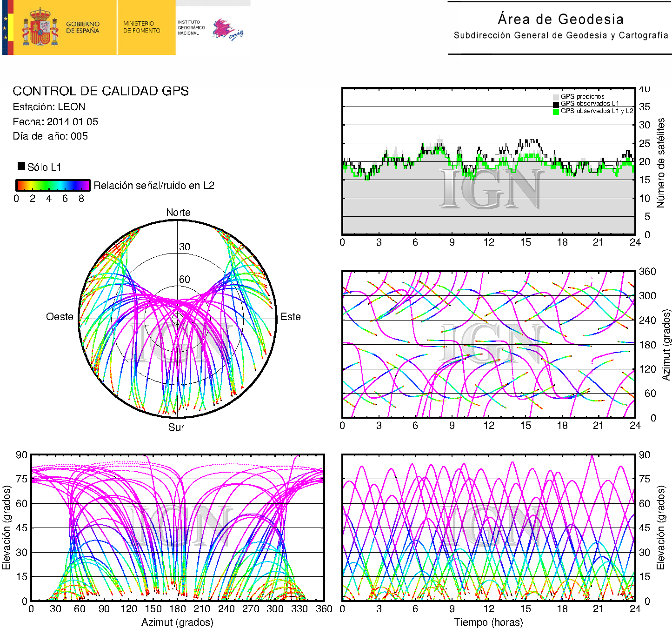Click the Gobierno de España coat of arms
672x628 pixels.
40,27
